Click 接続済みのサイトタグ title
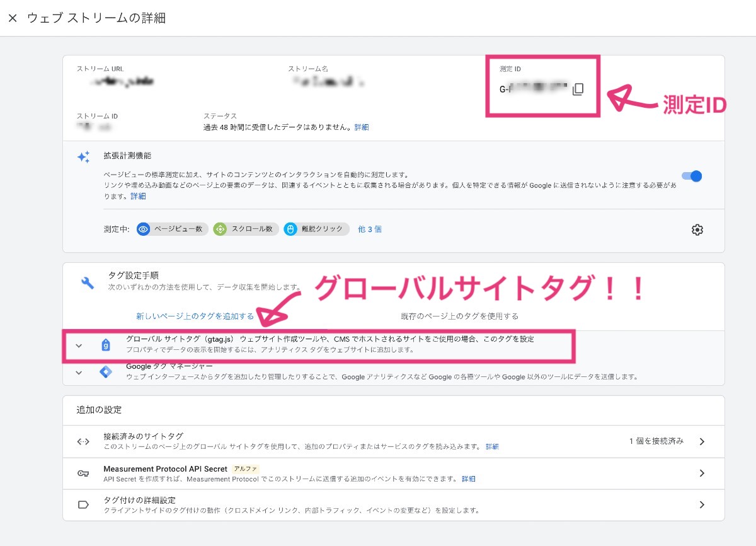The width and height of the screenshot is (756, 546). [143, 436]
